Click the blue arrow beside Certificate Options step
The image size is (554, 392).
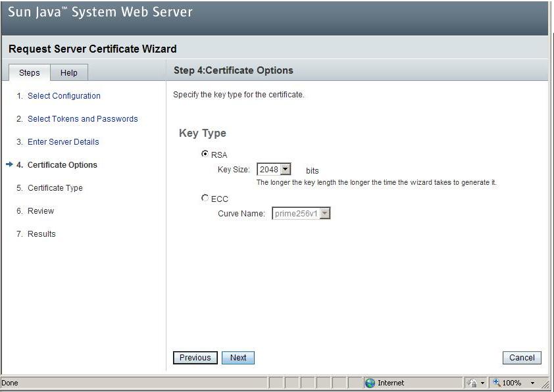[x=9, y=164]
